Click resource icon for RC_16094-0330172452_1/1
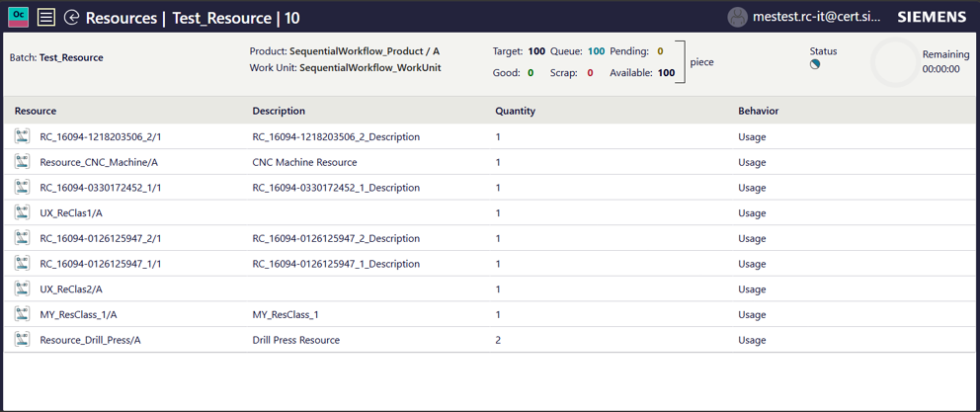Image resolution: width=980 pixels, height=412 pixels. tap(23, 187)
